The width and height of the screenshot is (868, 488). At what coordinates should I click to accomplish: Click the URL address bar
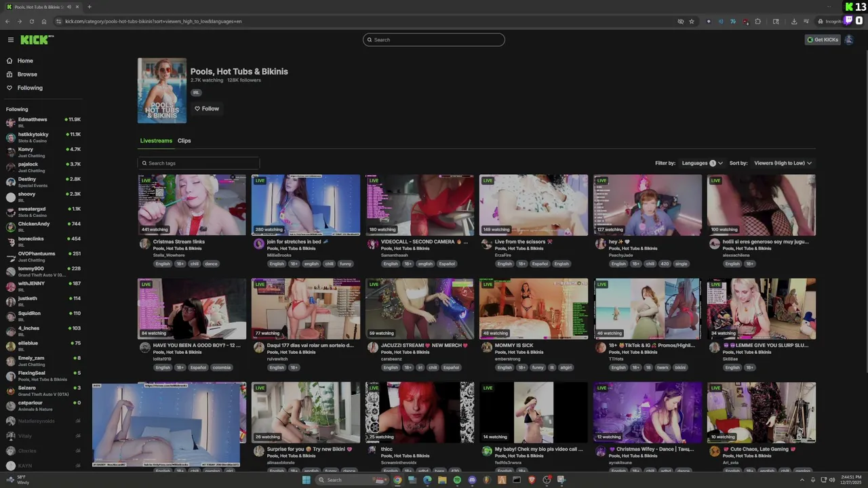click(366, 22)
